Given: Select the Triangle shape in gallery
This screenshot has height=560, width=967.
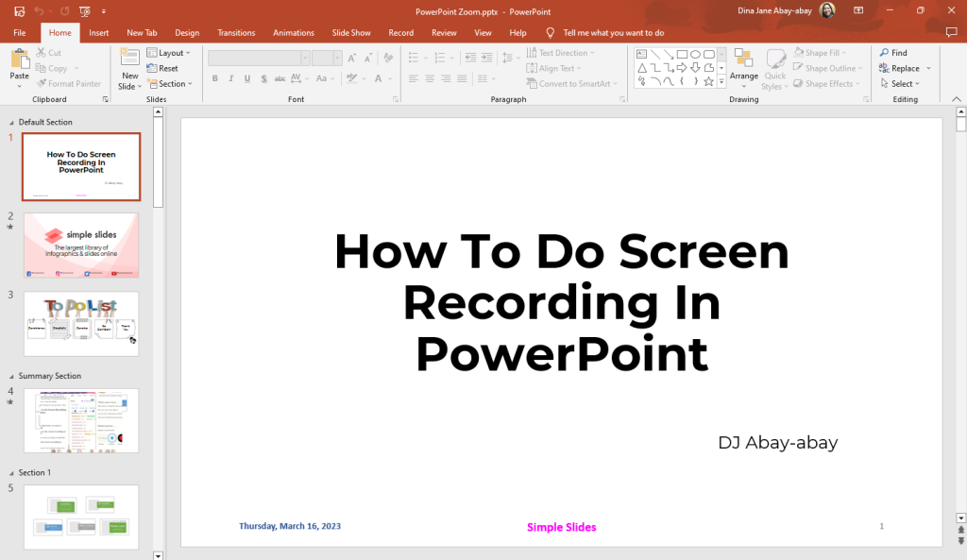Looking at the screenshot, I should [641, 68].
